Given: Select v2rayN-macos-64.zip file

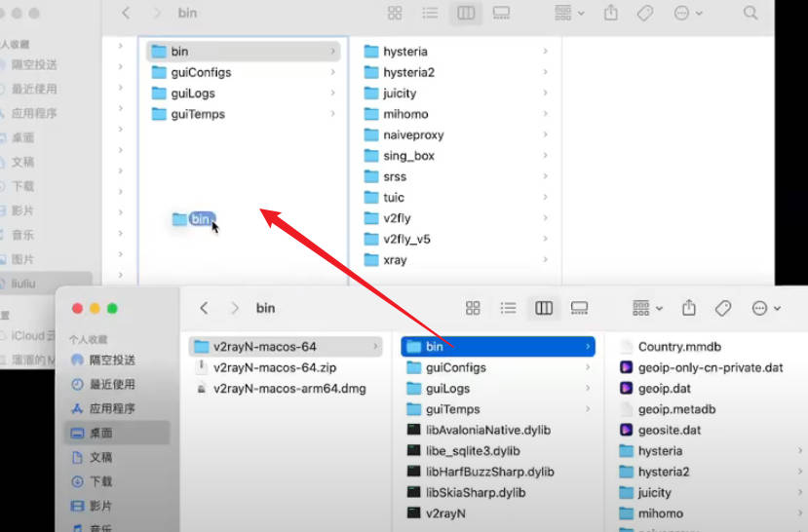Looking at the screenshot, I should coord(286,367).
